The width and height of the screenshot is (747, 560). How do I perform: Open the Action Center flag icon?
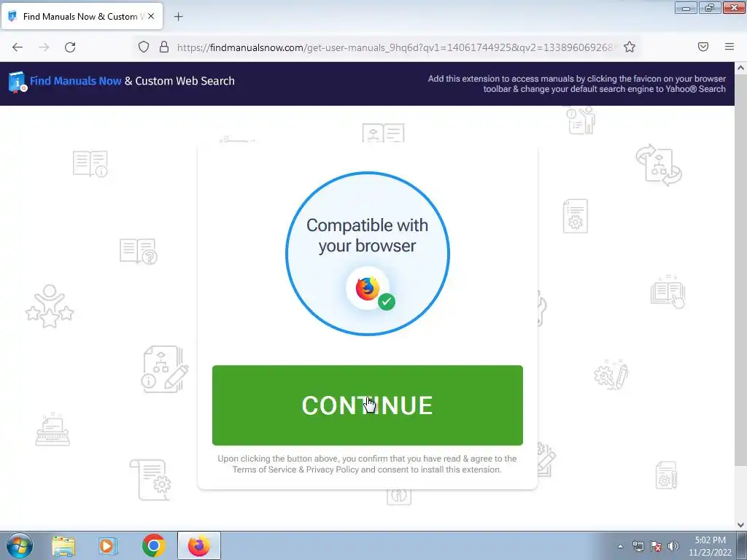656,546
